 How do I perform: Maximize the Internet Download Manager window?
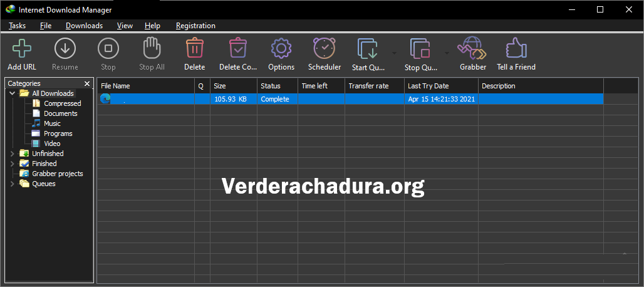coord(600,9)
